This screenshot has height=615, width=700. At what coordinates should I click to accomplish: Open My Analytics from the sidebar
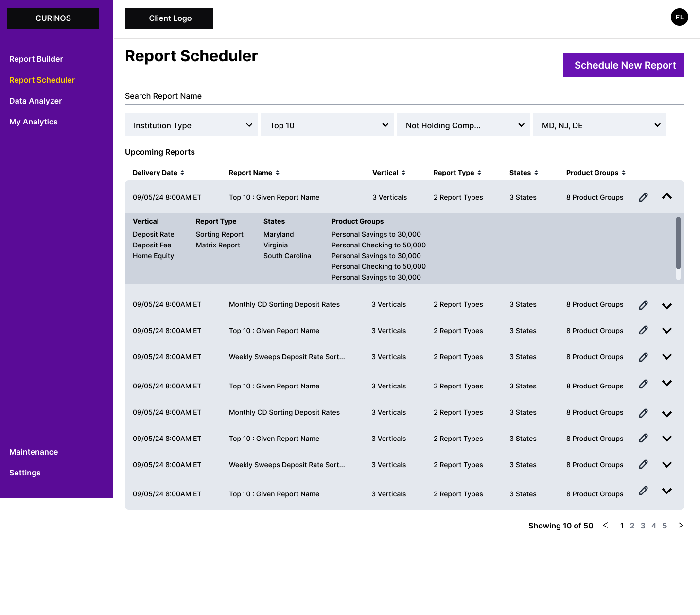coord(34,122)
